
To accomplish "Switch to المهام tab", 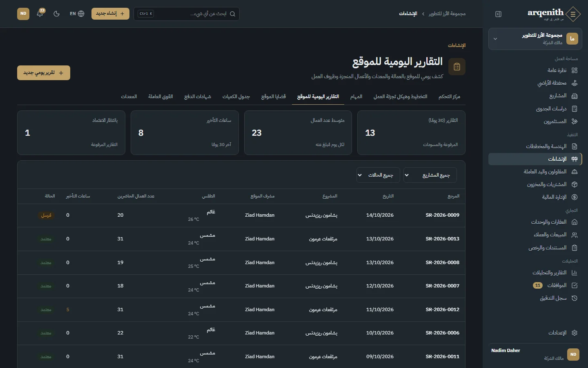I will coord(356,96).
